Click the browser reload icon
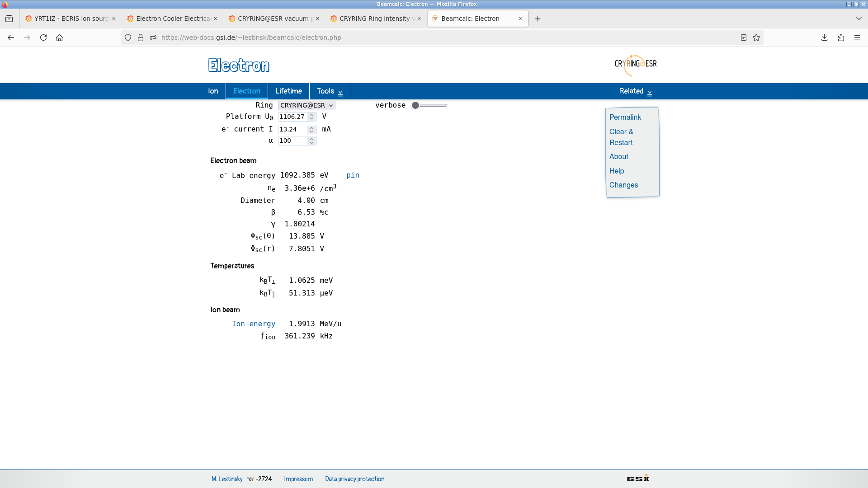Viewport: 868px width, 488px height. tap(43, 38)
